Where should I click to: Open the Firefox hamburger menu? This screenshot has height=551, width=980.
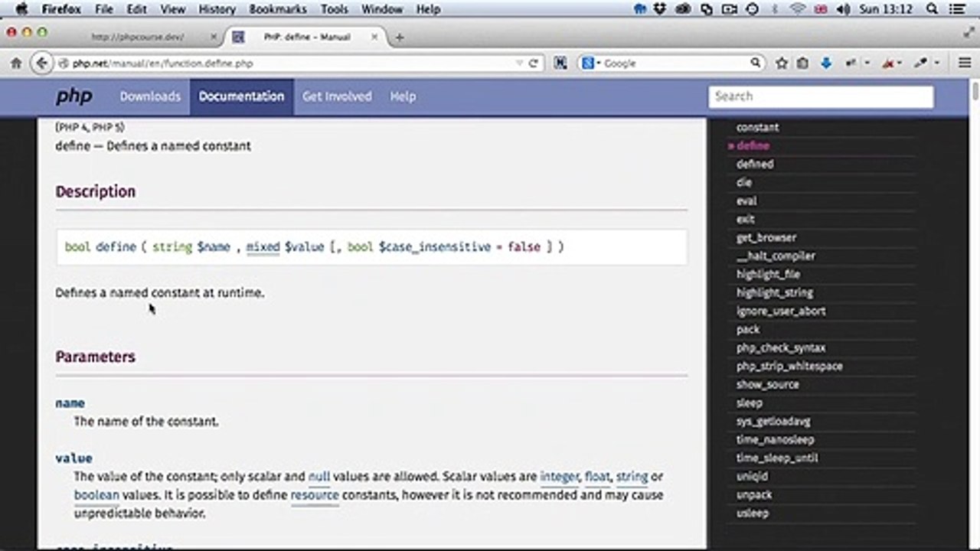965,64
